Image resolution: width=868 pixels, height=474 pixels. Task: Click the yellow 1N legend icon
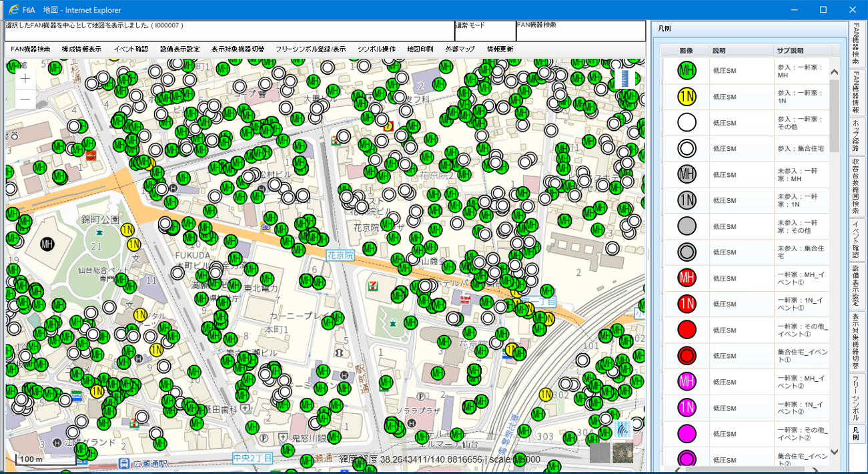[687, 97]
